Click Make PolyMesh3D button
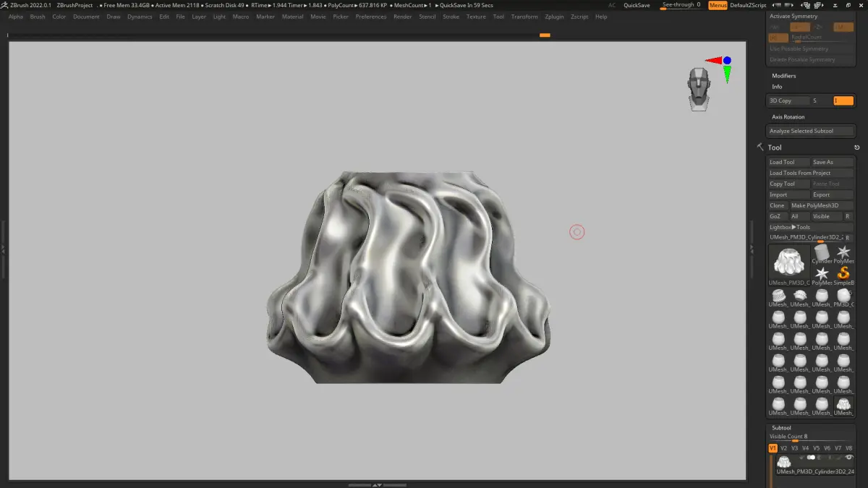The width and height of the screenshot is (868, 488). [821, 205]
